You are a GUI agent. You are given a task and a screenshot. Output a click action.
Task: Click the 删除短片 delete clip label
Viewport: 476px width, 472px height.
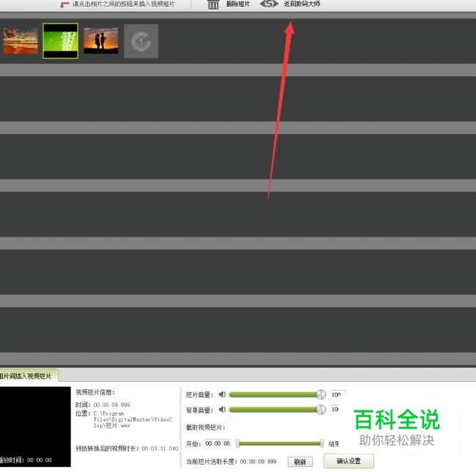click(238, 4)
